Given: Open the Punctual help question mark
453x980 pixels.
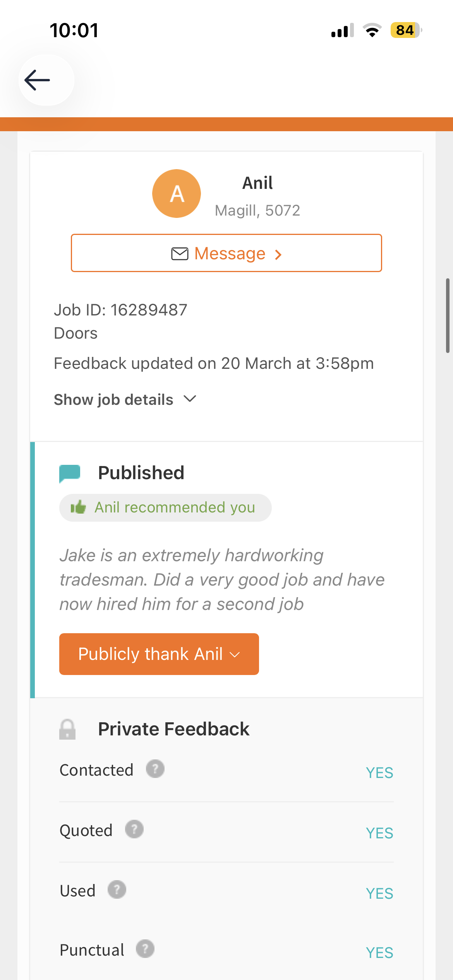Looking at the screenshot, I should tap(145, 949).
